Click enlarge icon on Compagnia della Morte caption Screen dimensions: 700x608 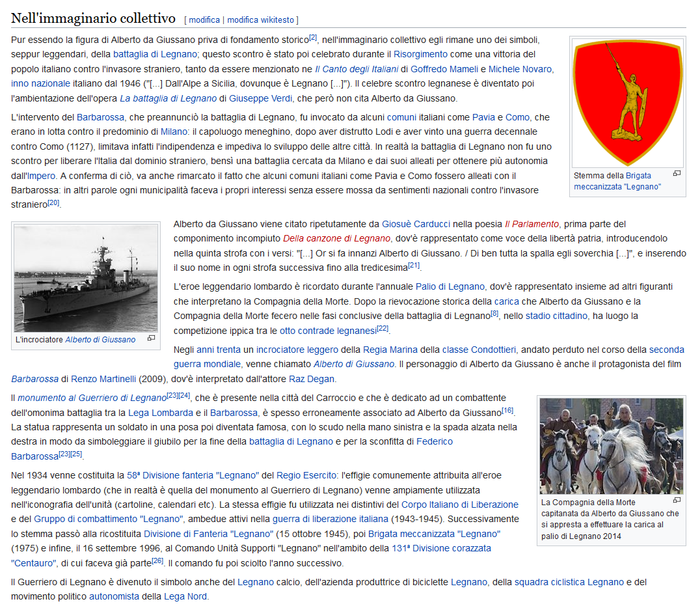click(x=677, y=501)
